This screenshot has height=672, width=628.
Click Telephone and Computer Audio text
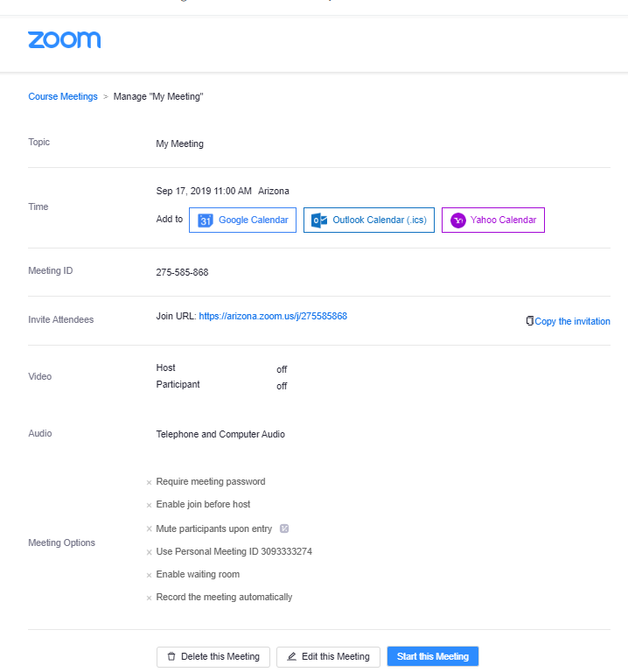(x=220, y=434)
